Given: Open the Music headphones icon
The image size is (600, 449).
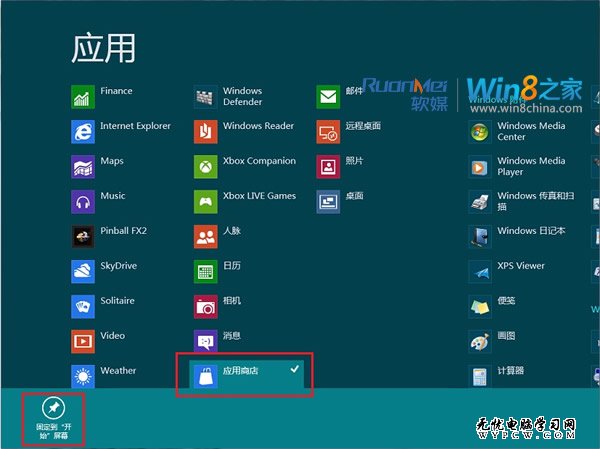Looking at the screenshot, I should 83,202.
